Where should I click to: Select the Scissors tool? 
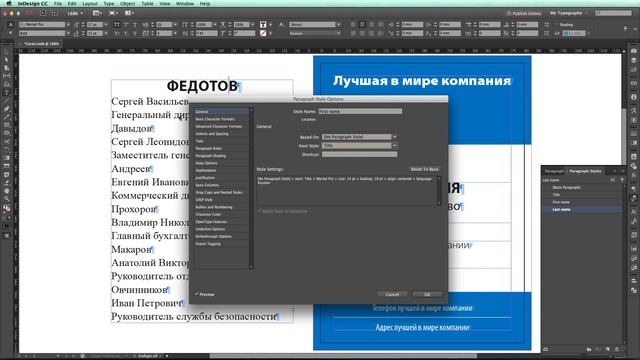[7, 142]
